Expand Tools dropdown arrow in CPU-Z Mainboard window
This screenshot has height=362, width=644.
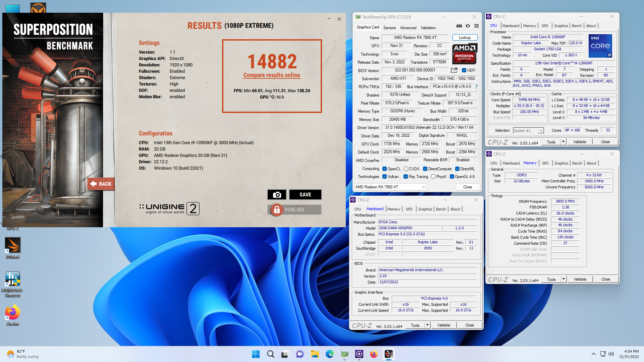coord(427,325)
